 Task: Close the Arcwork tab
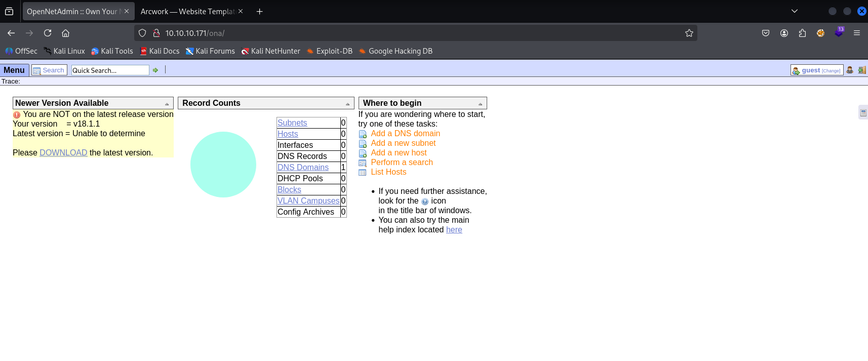[241, 11]
